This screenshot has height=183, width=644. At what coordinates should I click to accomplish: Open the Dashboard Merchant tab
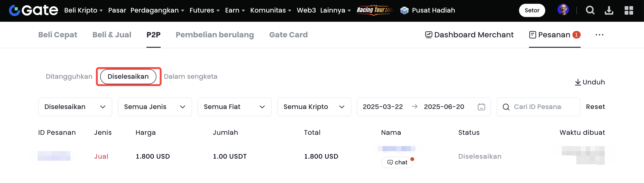point(469,35)
